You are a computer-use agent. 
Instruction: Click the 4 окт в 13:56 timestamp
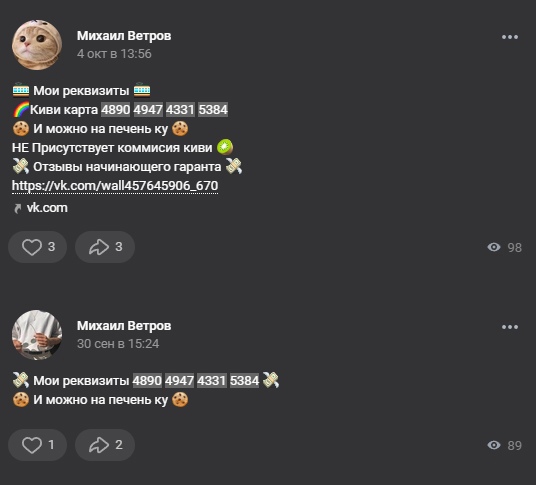pyautogui.click(x=114, y=54)
